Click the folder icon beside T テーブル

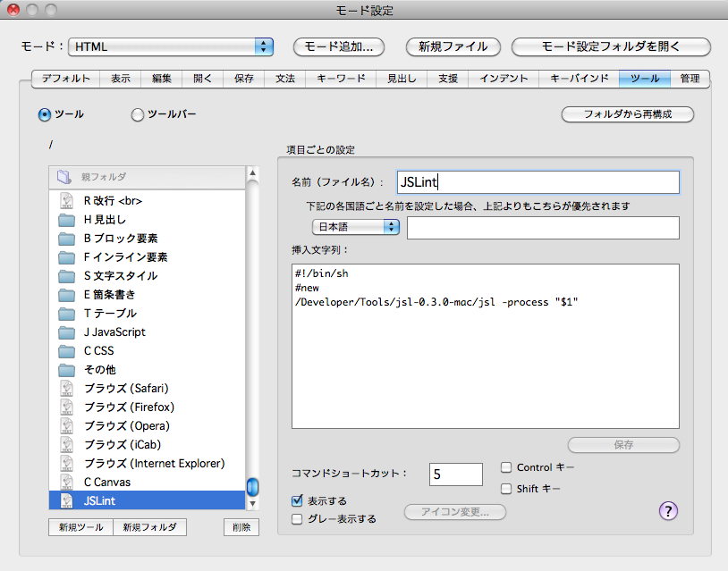65,314
